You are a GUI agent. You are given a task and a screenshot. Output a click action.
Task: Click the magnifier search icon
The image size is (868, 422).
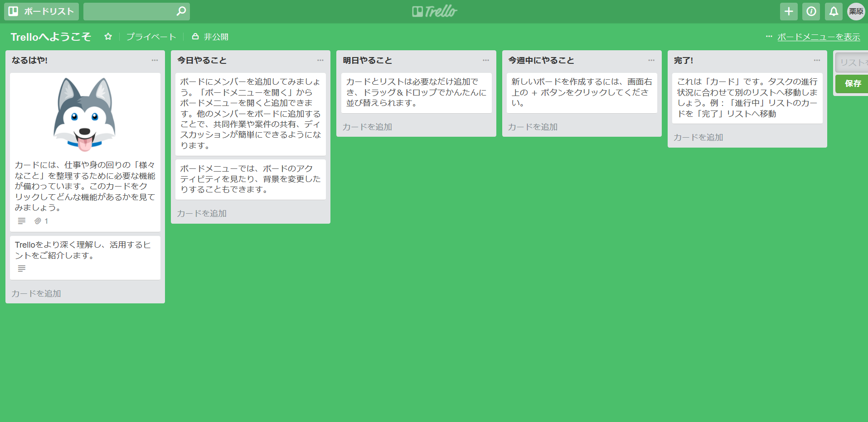pos(181,11)
